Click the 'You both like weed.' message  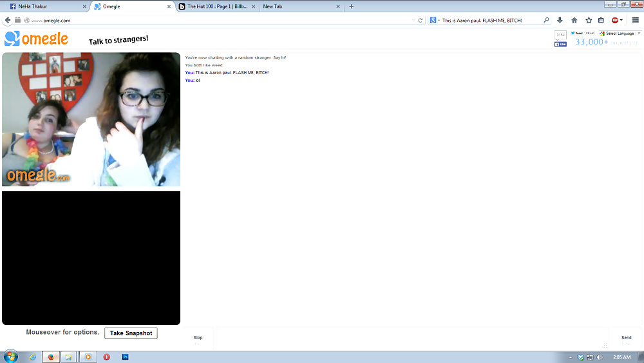204,65
